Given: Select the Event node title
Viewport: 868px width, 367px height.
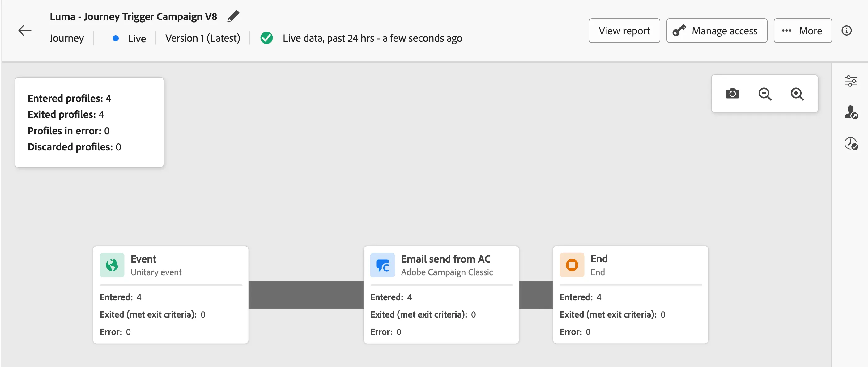Looking at the screenshot, I should 143,259.
